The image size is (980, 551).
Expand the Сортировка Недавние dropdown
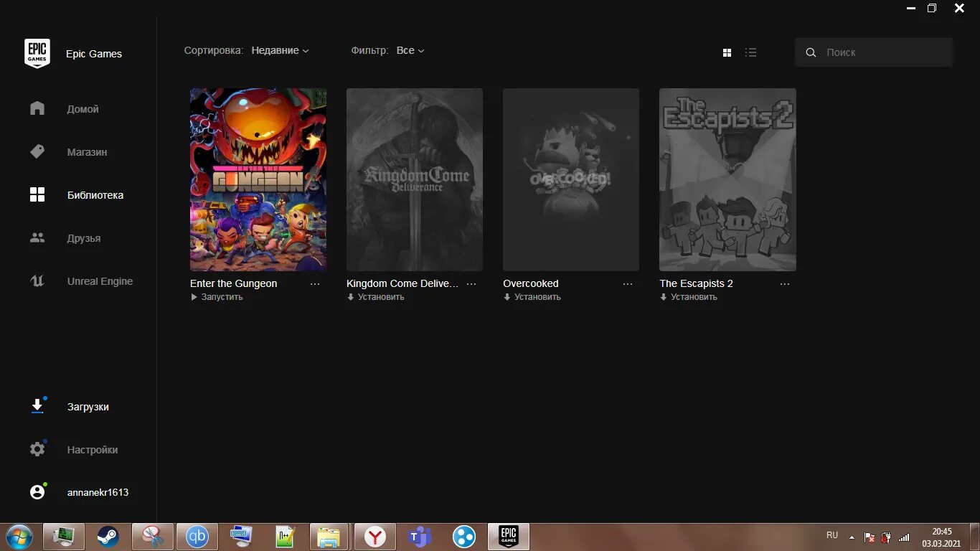pos(280,51)
